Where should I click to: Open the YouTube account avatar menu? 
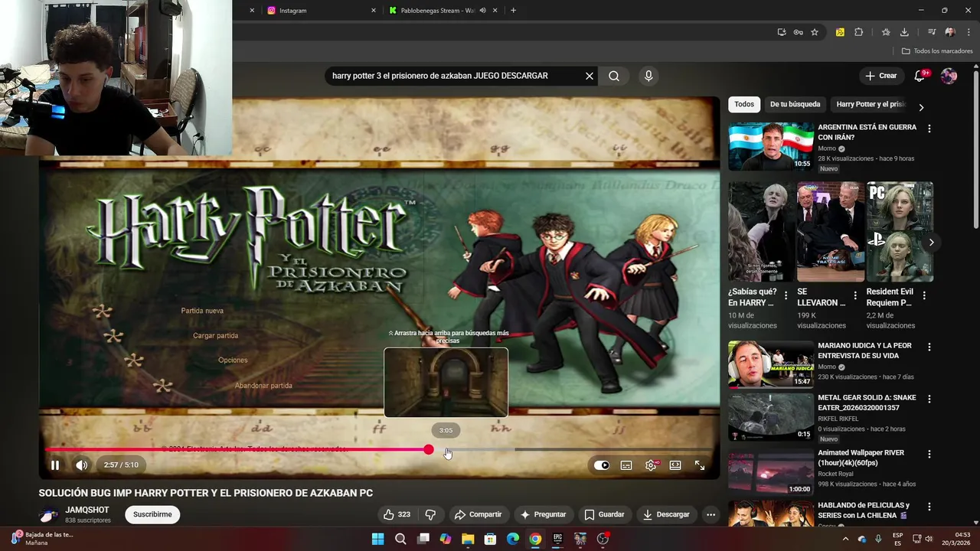click(x=949, y=76)
